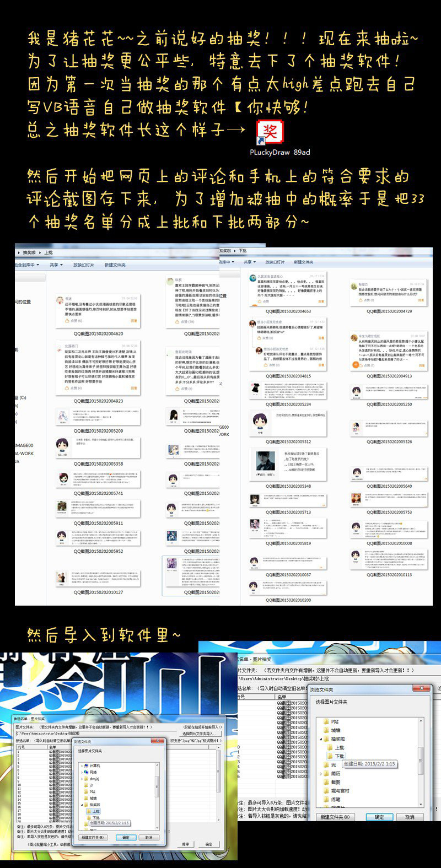This screenshot has height=868, width=441.
Task: Click 放映幻灯片 in left explorer toolbar
Action: tap(83, 265)
